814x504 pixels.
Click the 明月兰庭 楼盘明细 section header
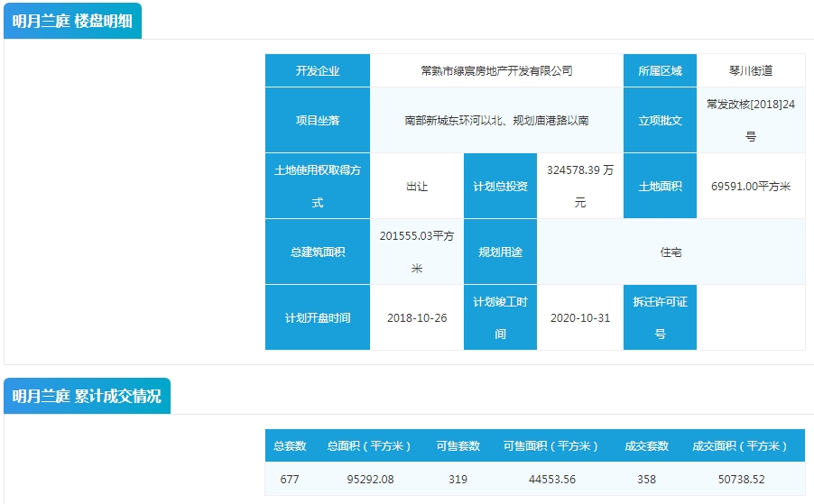click(x=73, y=22)
